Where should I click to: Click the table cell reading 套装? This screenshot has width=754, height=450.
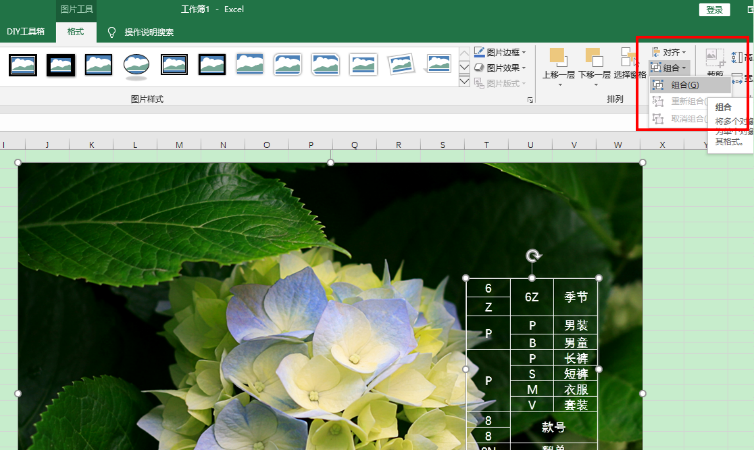[x=576, y=405]
